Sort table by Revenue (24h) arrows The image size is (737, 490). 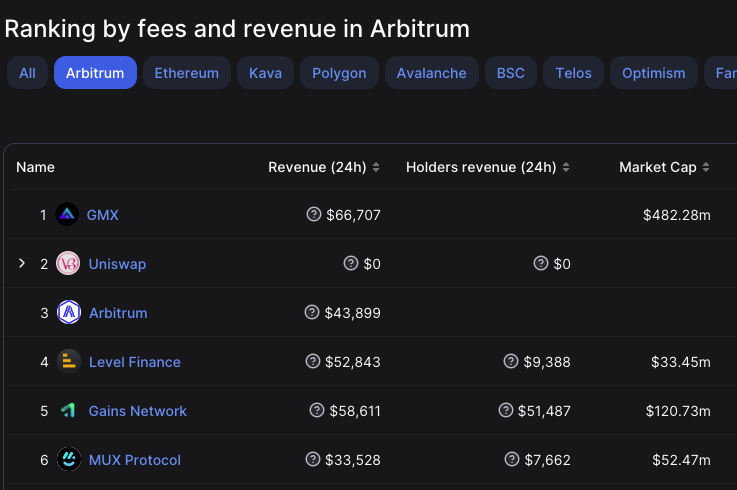[x=376, y=167]
